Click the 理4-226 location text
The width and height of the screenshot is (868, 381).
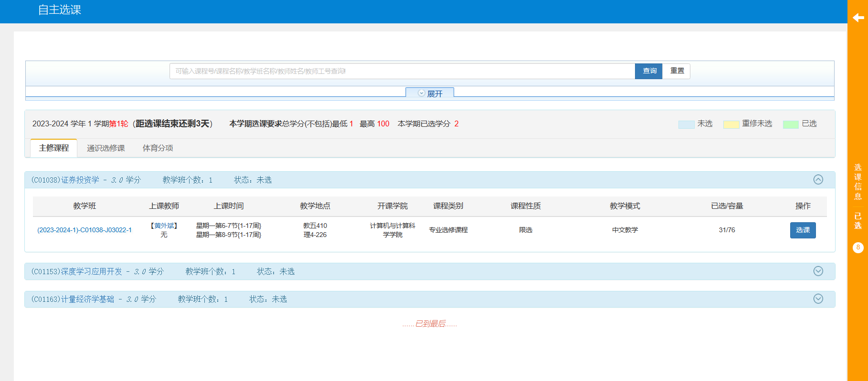click(315, 235)
